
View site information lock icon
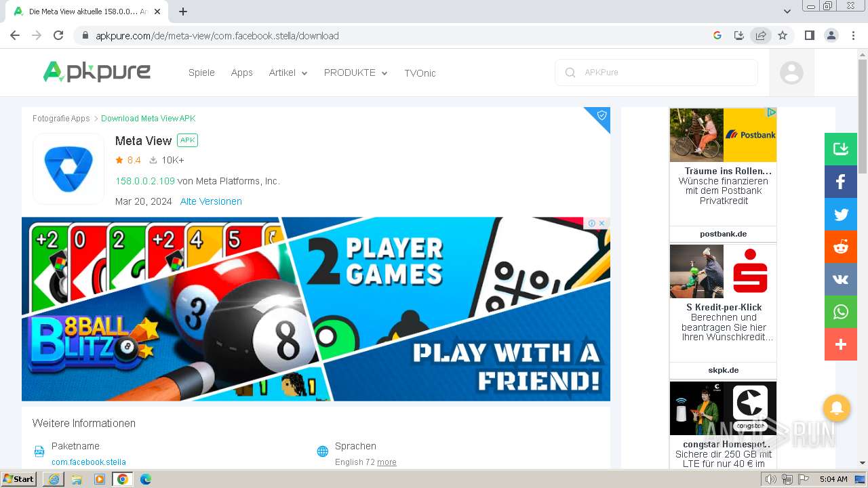[85, 36]
